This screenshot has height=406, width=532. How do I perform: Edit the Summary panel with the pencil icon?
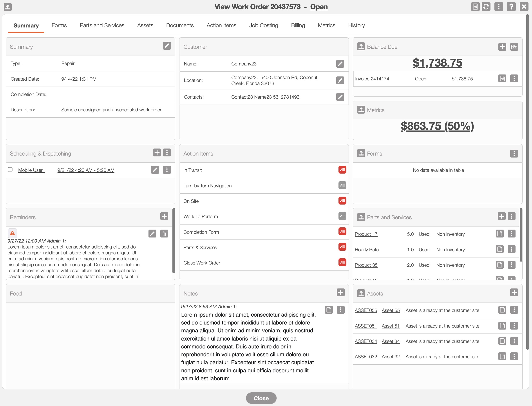pos(167,46)
